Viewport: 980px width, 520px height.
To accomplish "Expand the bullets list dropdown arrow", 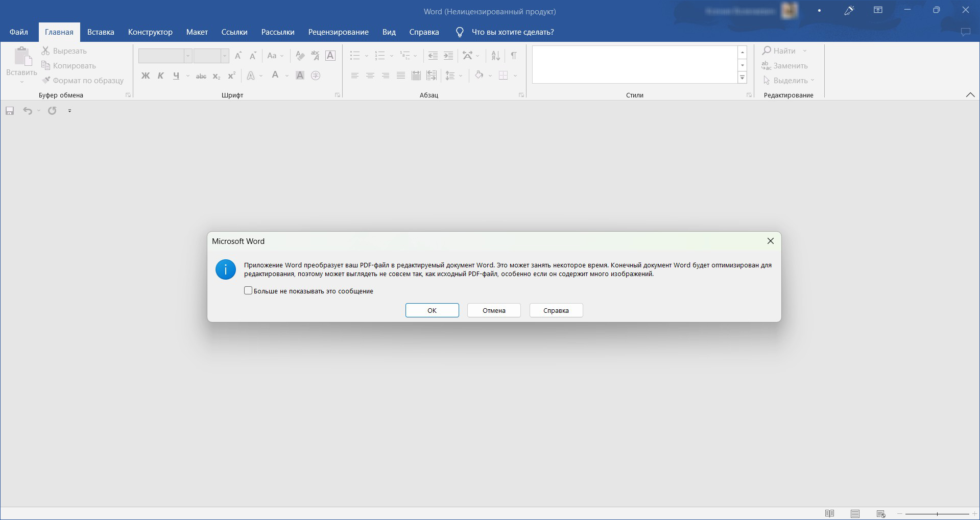I will click(x=367, y=56).
